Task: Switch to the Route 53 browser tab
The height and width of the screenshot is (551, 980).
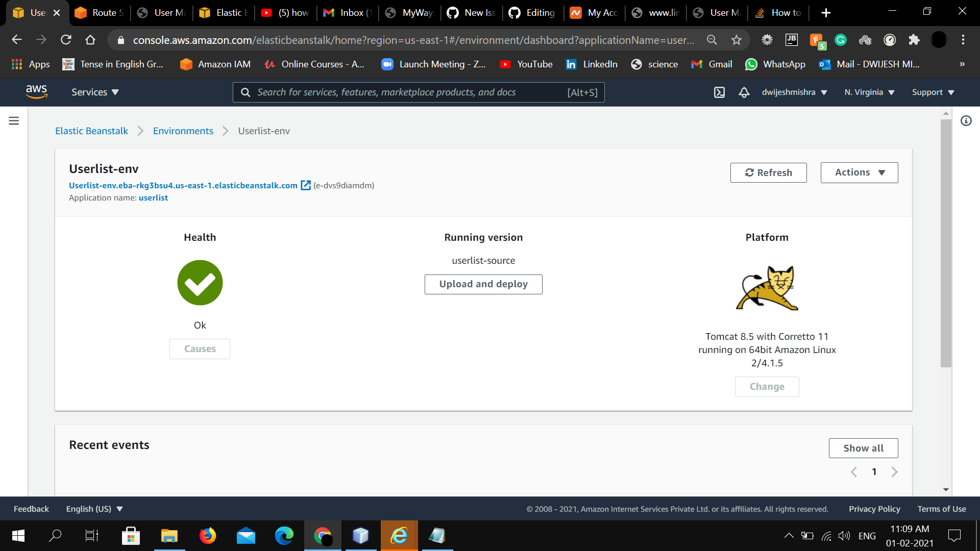Action: pos(100,13)
